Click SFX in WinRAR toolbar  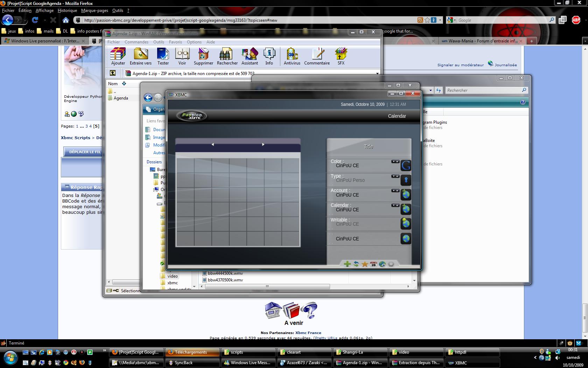click(x=341, y=56)
